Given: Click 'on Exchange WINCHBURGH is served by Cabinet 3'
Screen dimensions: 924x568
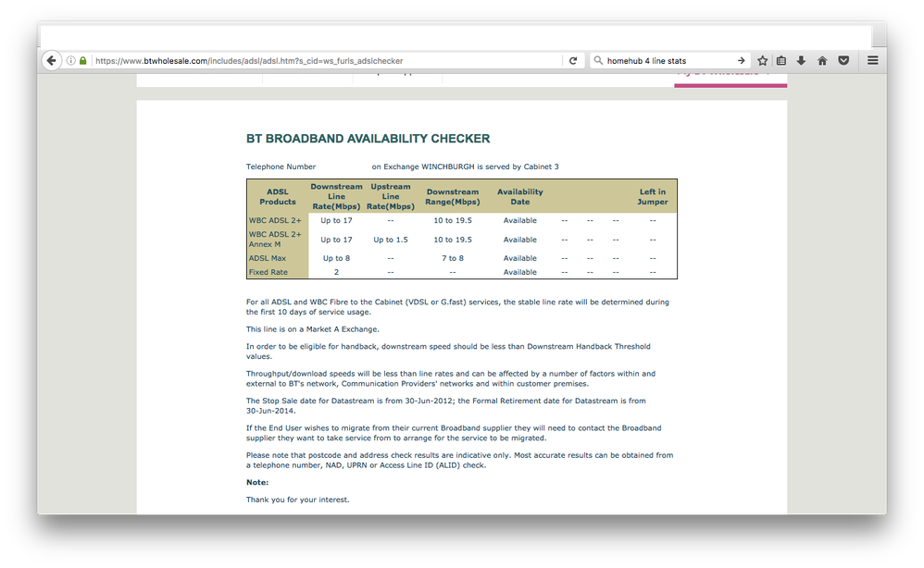Looking at the screenshot, I should (x=465, y=167).
